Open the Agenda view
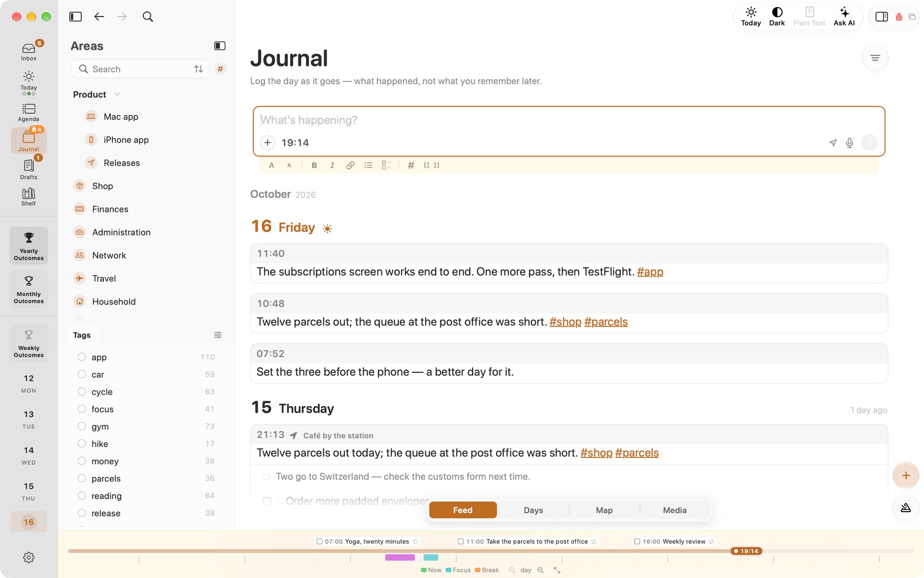Image resolution: width=924 pixels, height=578 pixels. (x=29, y=113)
